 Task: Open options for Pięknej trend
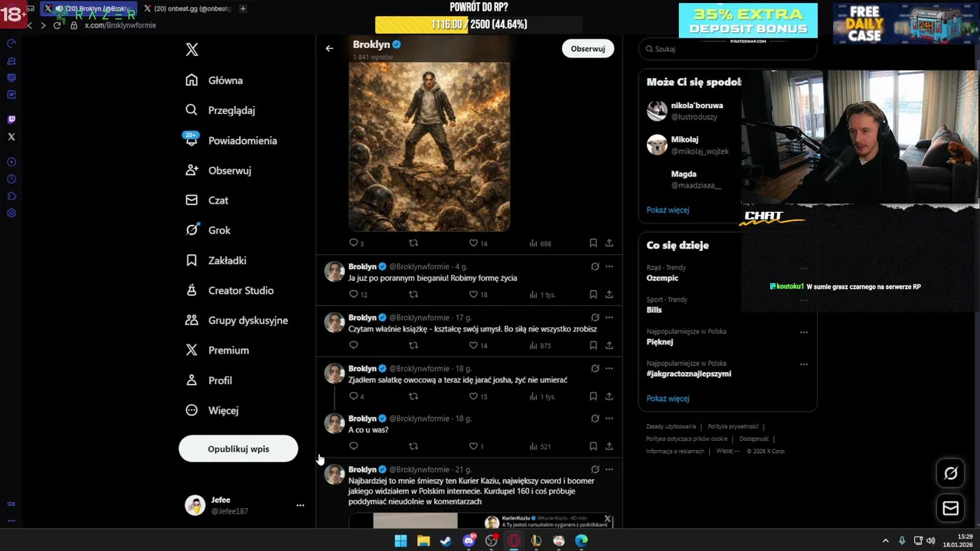click(x=804, y=332)
